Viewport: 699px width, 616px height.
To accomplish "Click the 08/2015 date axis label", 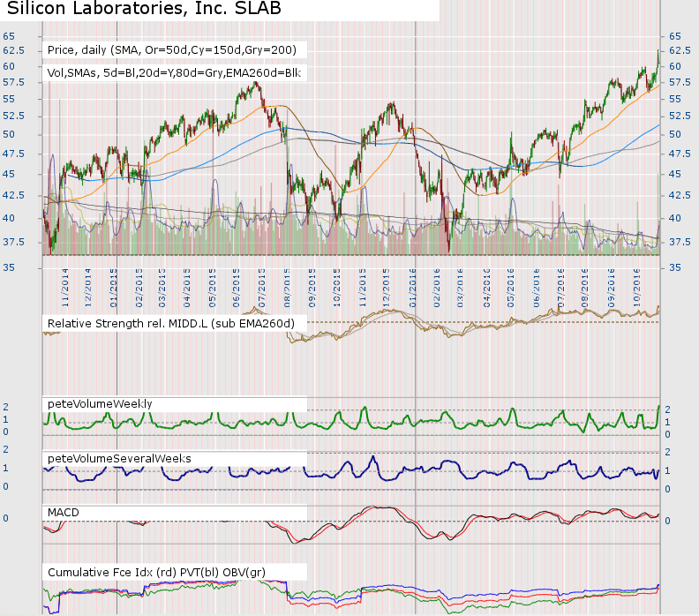I will click(287, 288).
